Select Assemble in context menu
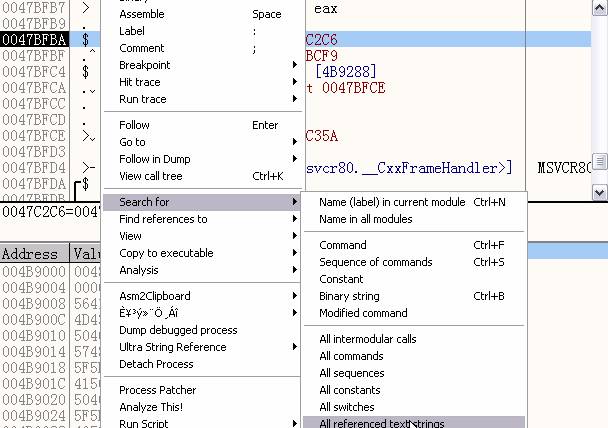608x428 pixels. point(202,14)
